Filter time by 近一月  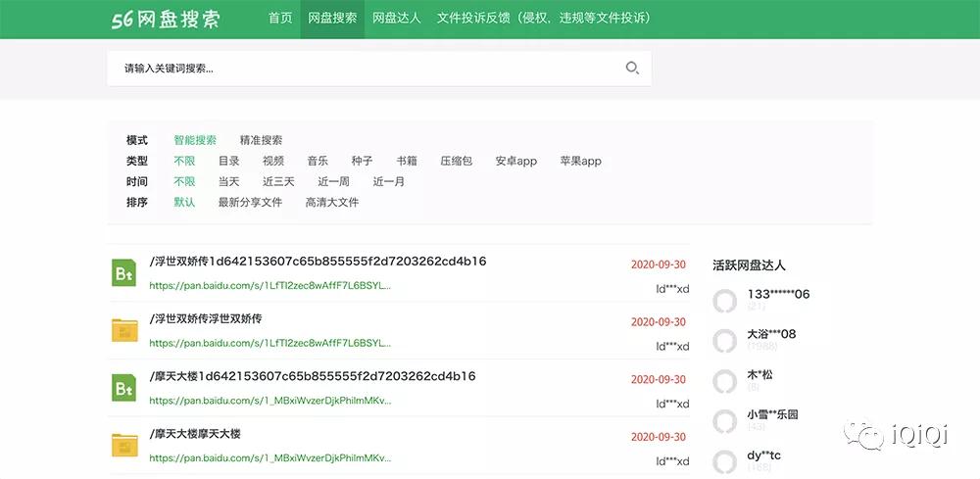pyautogui.click(x=389, y=182)
